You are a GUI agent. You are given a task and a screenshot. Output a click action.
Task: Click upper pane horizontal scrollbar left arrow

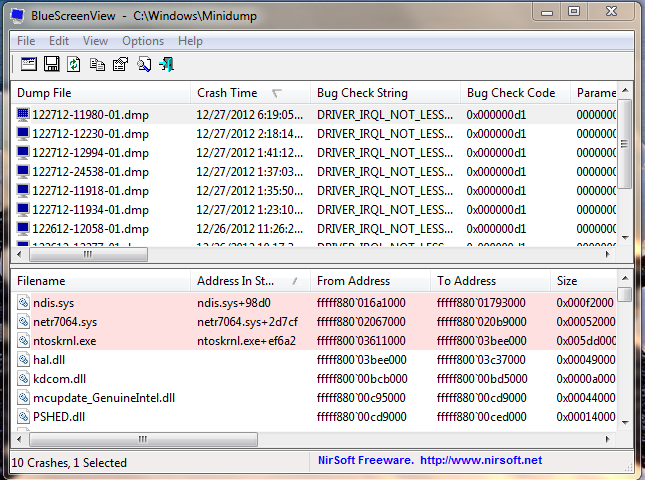tap(19, 255)
